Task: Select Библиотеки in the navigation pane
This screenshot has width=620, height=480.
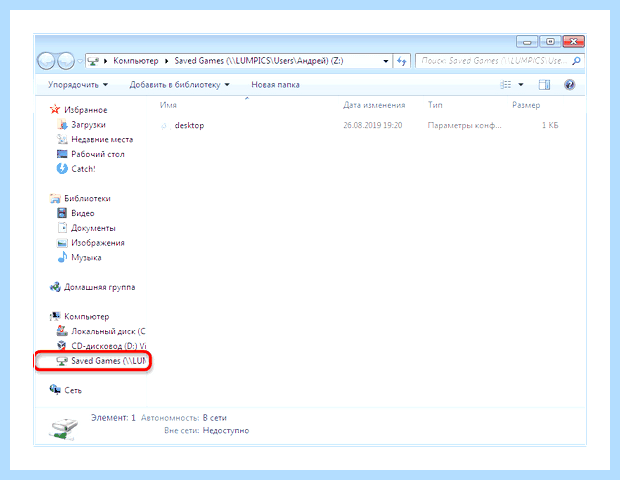Action: (87, 198)
